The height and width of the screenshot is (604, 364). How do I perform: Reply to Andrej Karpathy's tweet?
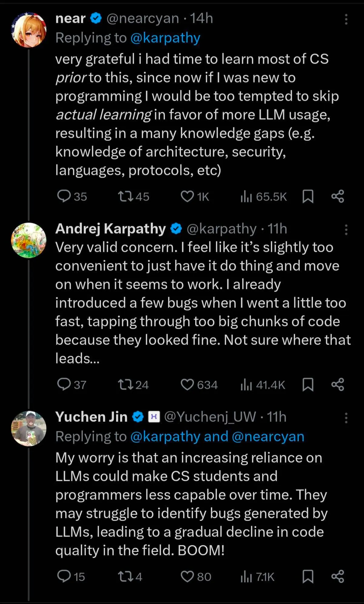click(64, 384)
